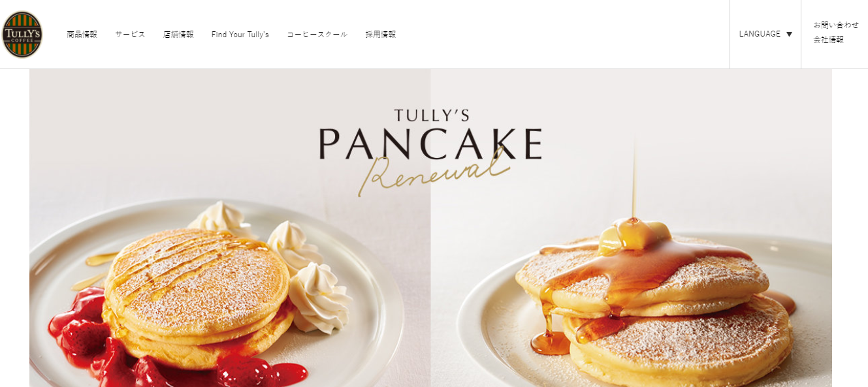Select Find Your Tully's in navigation
Image resolution: width=868 pixels, height=387 pixels.
(x=240, y=35)
